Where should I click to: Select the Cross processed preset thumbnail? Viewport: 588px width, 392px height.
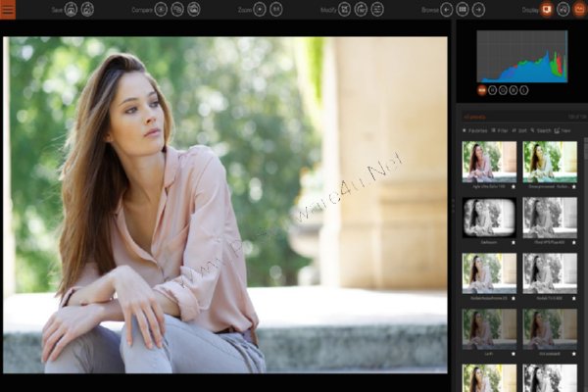pos(550,162)
